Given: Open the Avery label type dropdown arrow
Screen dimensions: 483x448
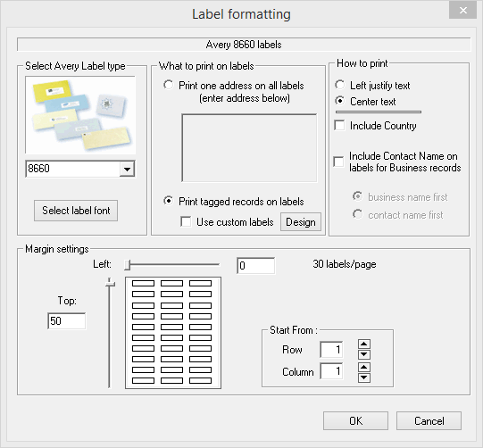Looking at the screenshot, I should pos(127,169).
